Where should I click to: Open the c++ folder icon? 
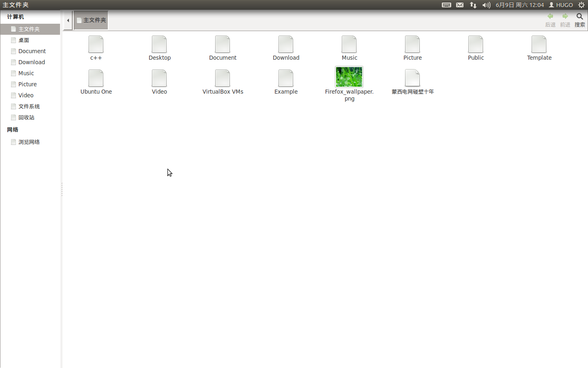(x=96, y=44)
